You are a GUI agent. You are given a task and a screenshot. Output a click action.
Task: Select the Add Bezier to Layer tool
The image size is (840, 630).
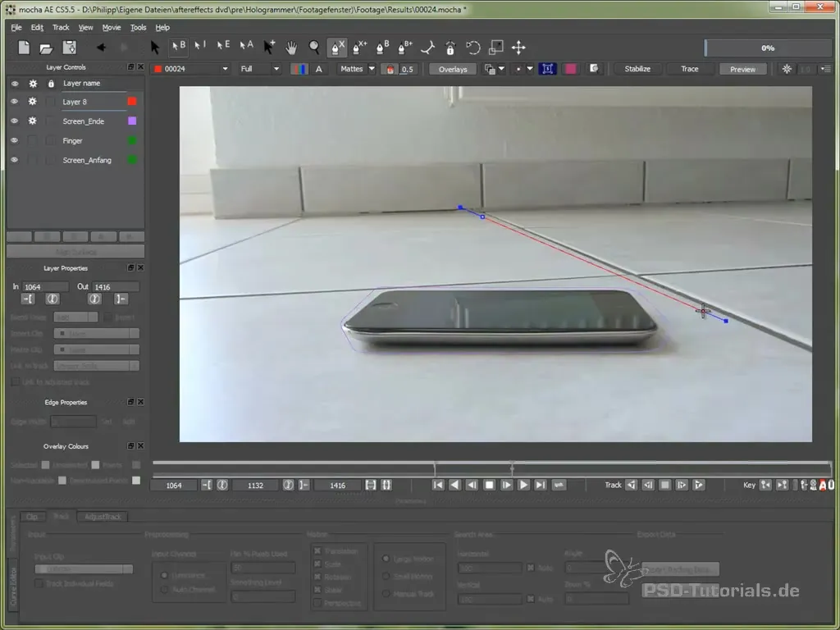pyautogui.click(x=405, y=48)
